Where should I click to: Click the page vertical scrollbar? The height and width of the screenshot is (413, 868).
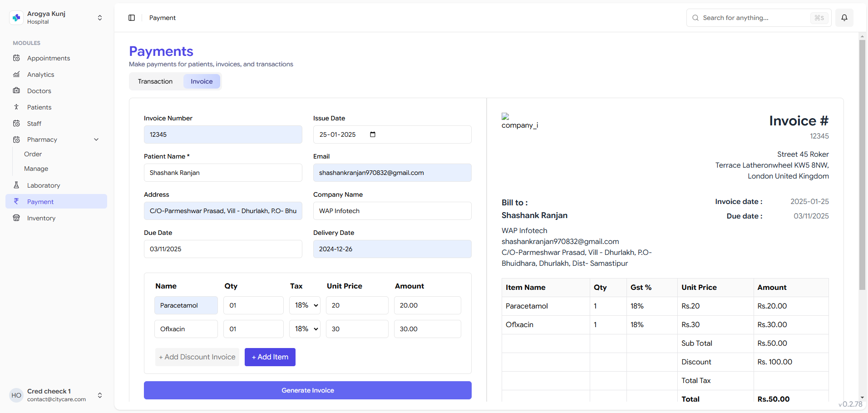[x=862, y=165]
